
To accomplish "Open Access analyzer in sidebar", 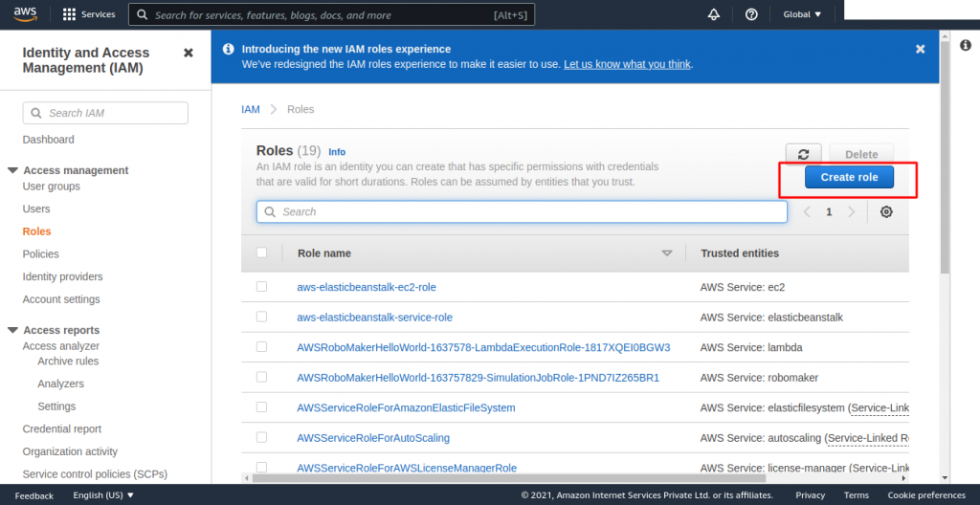I will (x=60, y=345).
